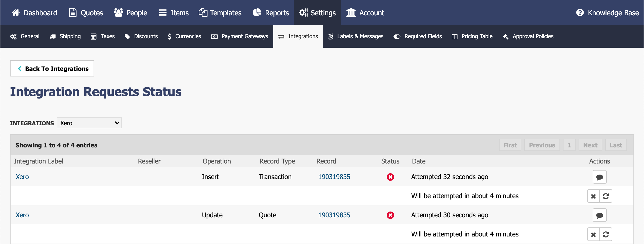Retry the Update Quote request now

click(x=606, y=234)
